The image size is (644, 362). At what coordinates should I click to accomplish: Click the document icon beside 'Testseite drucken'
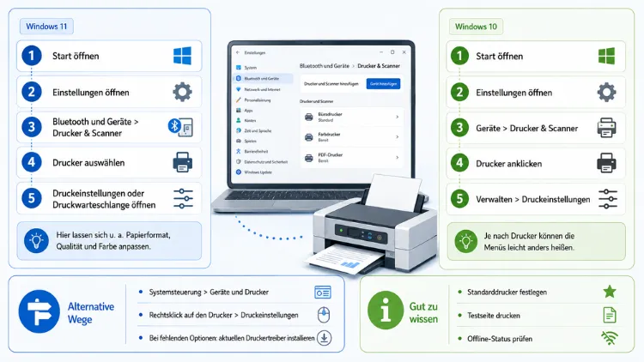click(610, 315)
